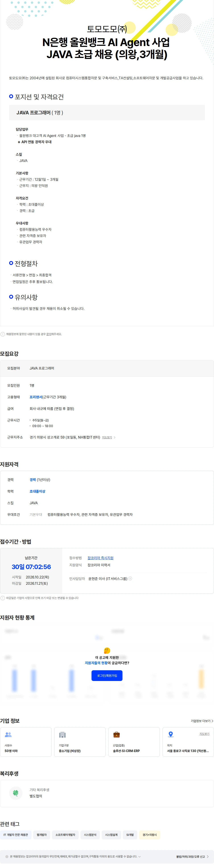
Task: Click 지원자들의 현황 highlighted text
Action: pos(96,663)
